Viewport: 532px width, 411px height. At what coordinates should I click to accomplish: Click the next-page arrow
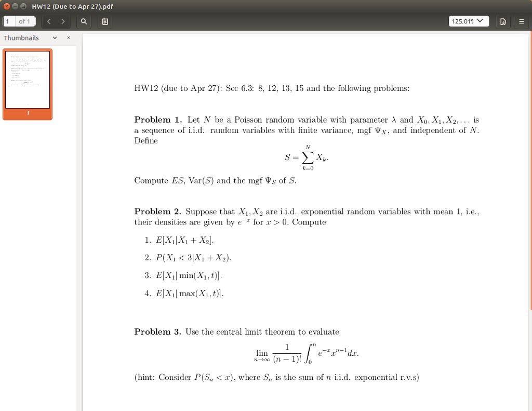[x=61, y=21]
